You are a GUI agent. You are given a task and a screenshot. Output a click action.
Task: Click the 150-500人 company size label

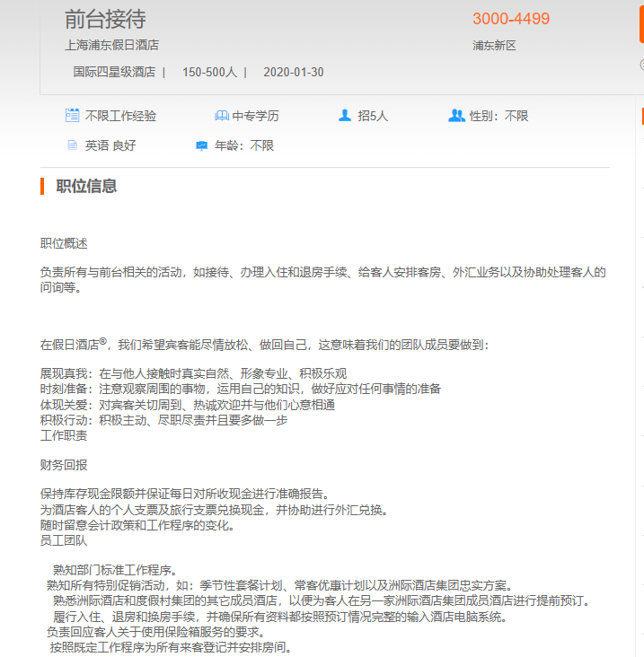pos(209,72)
